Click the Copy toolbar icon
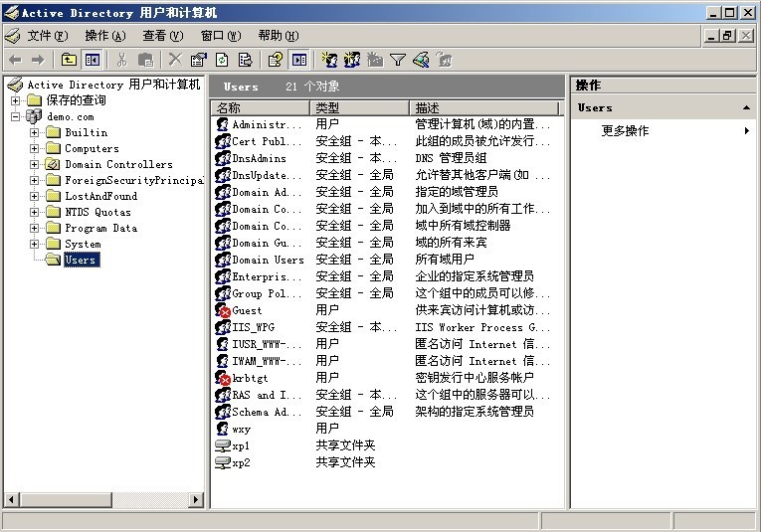Image resolution: width=761 pixels, height=532 pixels. (x=145, y=60)
